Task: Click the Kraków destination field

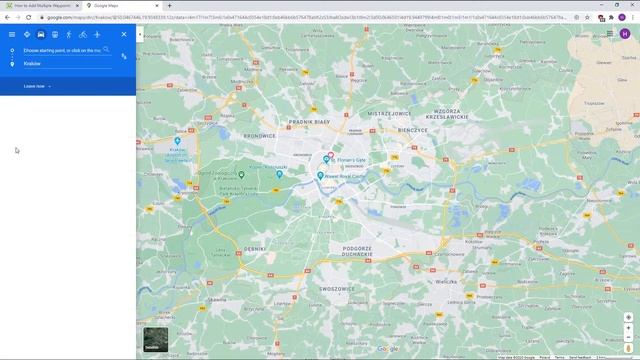Action: [67, 64]
